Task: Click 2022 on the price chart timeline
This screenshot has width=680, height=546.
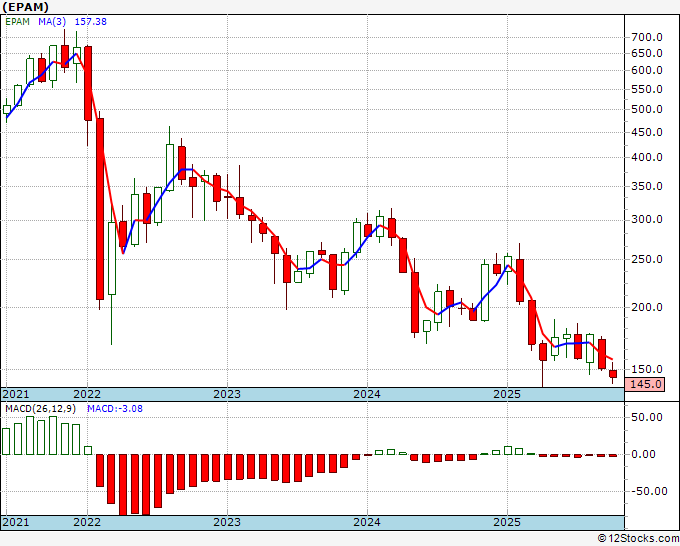Action: 87,394
